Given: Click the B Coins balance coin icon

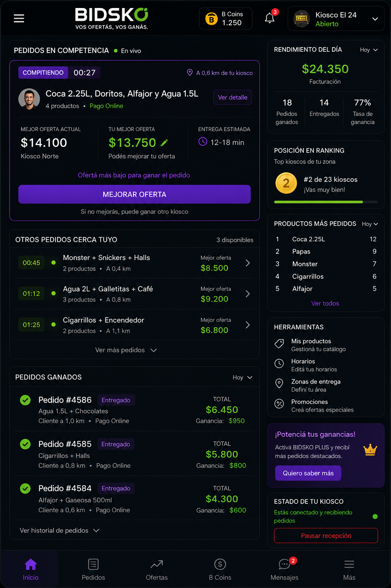Looking at the screenshot, I should tap(211, 18).
